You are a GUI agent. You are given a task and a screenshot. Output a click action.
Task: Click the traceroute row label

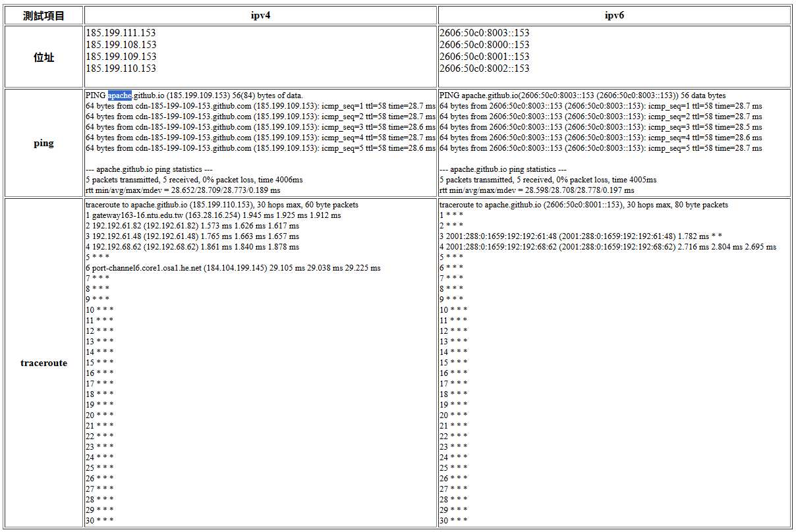tap(44, 363)
